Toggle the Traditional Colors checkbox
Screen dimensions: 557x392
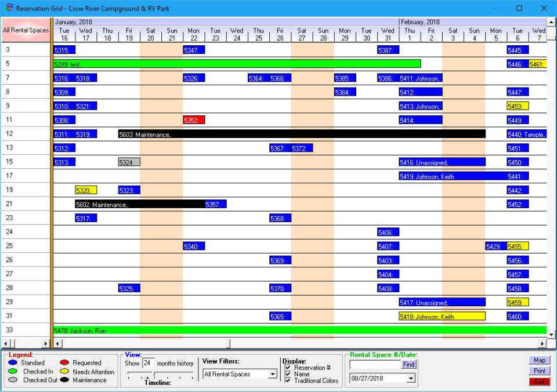288,380
